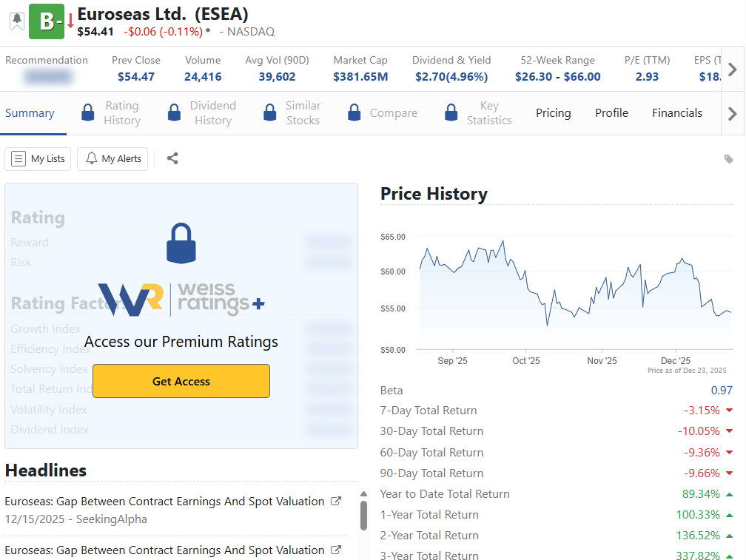746x560 pixels.
Task: Open external link icon of second headline
Action: (x=335, y=550)
